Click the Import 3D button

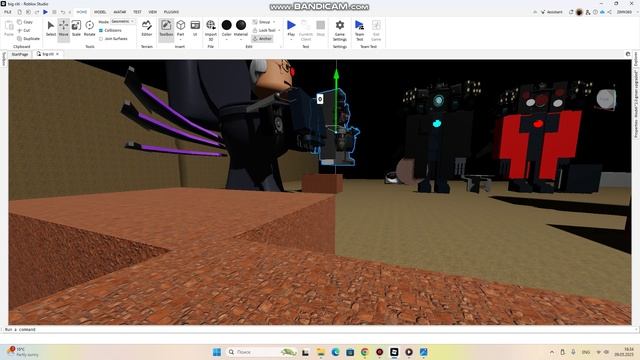point(211,29)
